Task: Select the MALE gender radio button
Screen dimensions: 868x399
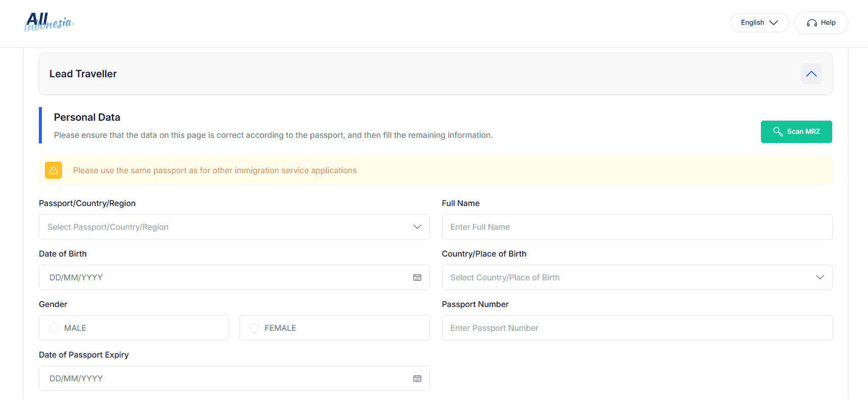Action: coord(55,328)
